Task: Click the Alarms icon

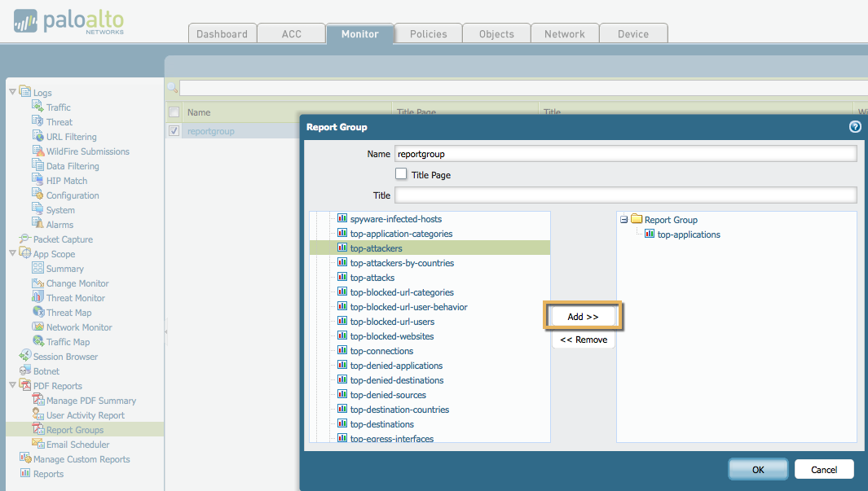Action: 37,223
